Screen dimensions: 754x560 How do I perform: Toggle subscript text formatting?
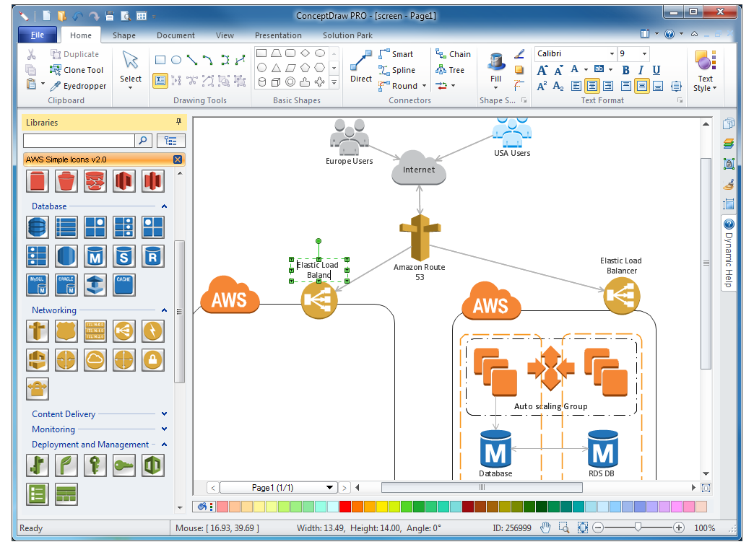558,86
